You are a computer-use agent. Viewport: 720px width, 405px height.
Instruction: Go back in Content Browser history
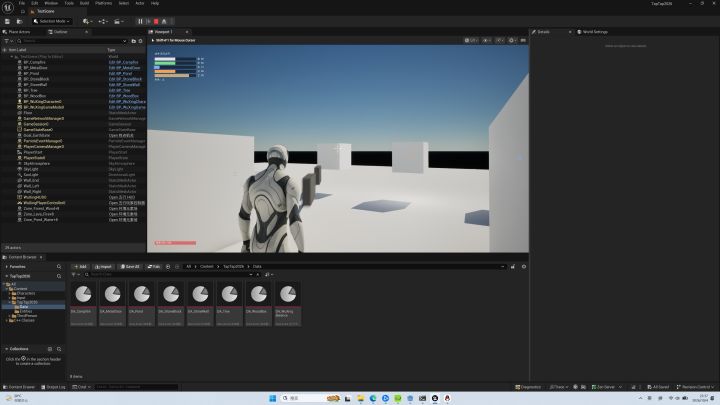168,266
